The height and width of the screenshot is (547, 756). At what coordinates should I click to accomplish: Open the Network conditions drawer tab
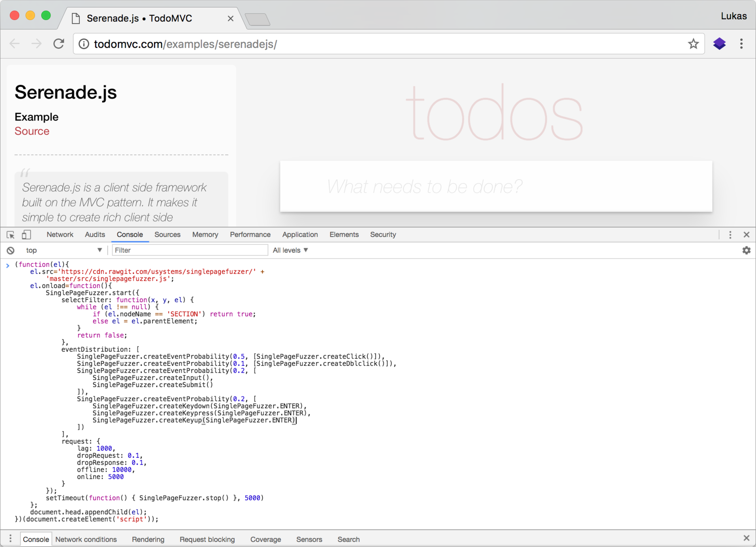coord(86,539)
